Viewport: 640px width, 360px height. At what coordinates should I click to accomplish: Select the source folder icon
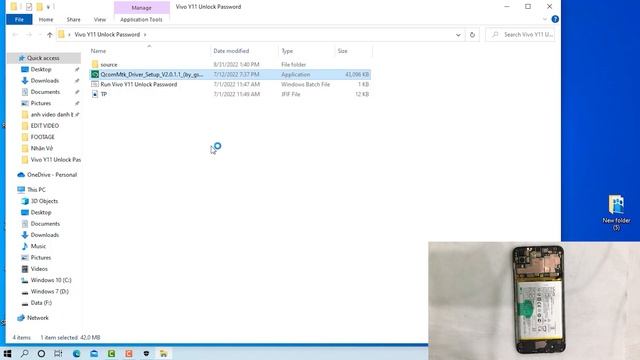(95, 64)
